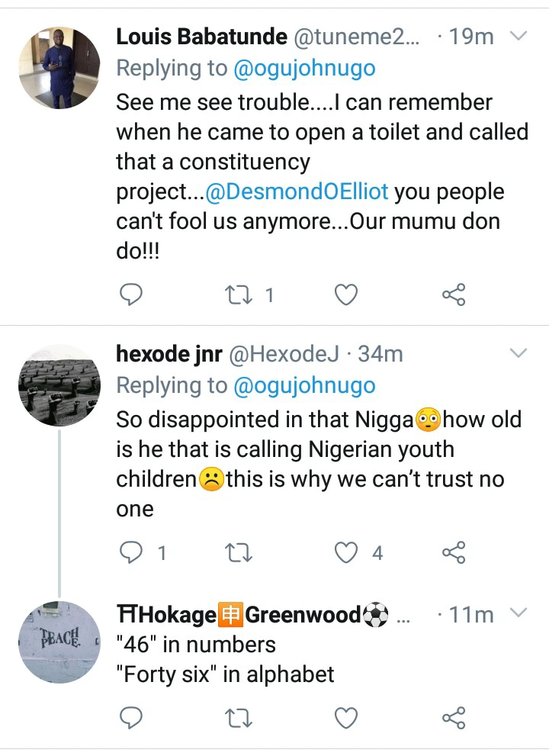
Task: Open the @DesmondOElliot mention link
Action: (297, 192)
